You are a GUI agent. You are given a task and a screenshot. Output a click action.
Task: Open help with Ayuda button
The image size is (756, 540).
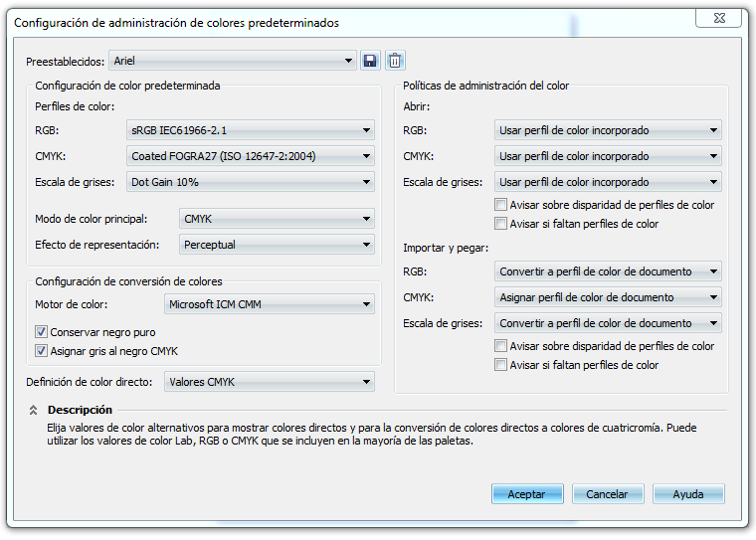688,494
